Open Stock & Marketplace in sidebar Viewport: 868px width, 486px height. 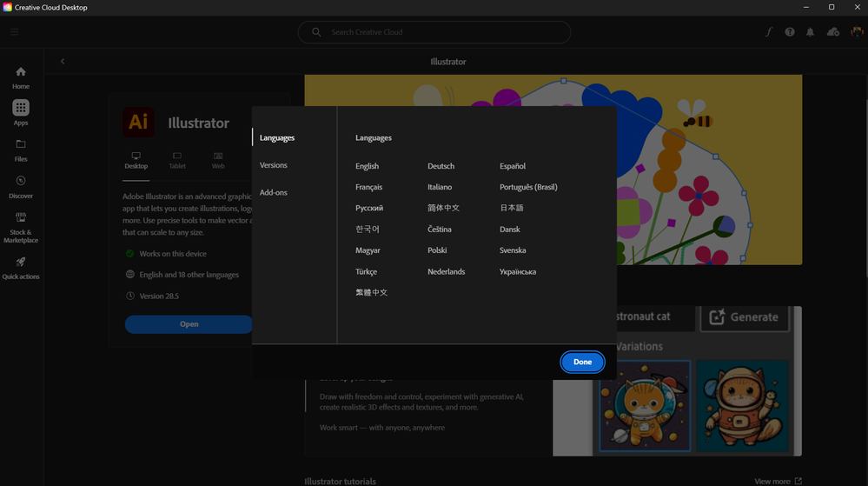click(x=21, y=227)
